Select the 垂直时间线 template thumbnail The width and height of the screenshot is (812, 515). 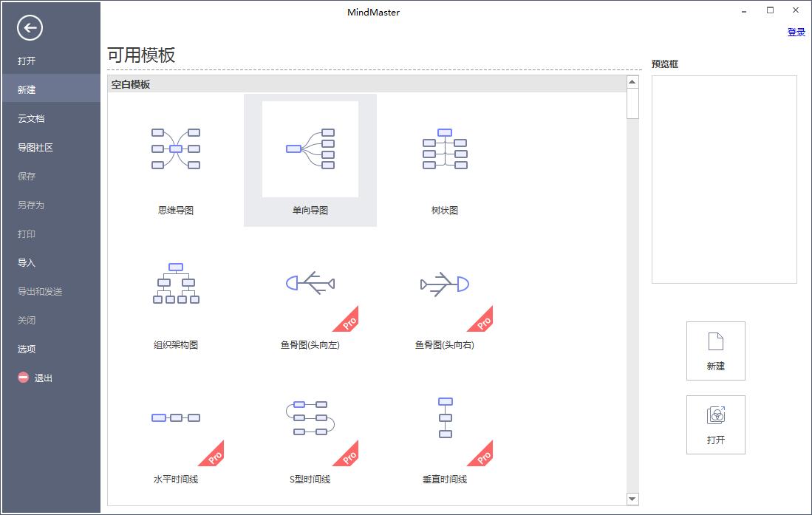[x=444, y=417]
